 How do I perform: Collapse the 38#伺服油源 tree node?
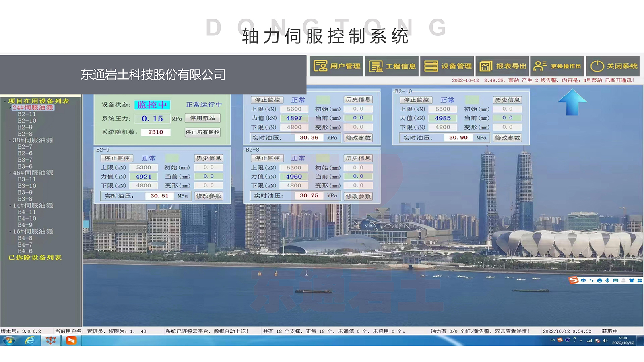pyautogui.click(x=10, y=140)
